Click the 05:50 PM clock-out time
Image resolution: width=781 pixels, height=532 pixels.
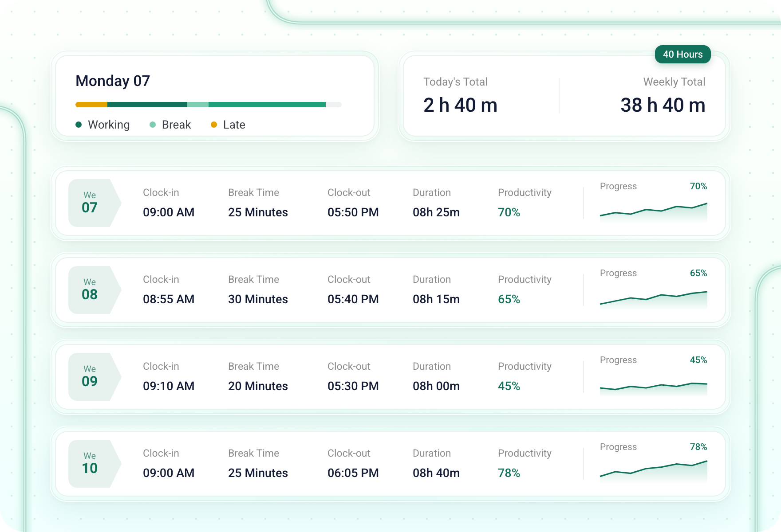(353, 212)
